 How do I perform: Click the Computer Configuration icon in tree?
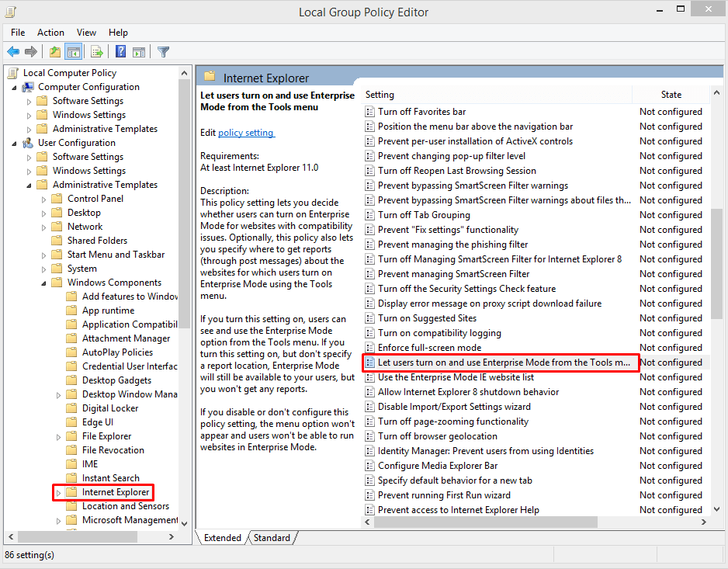(x=28, y=87)
